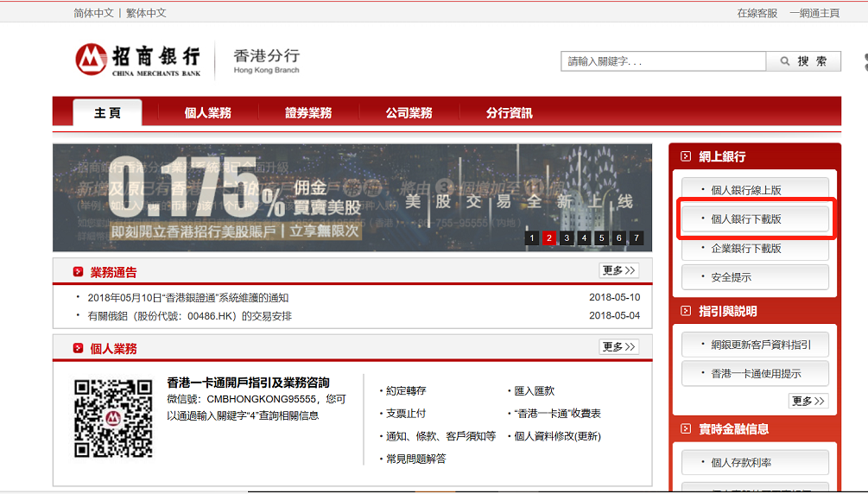868x494 pixels.
Task: Jump to banner slide 7
Action: 637,238
